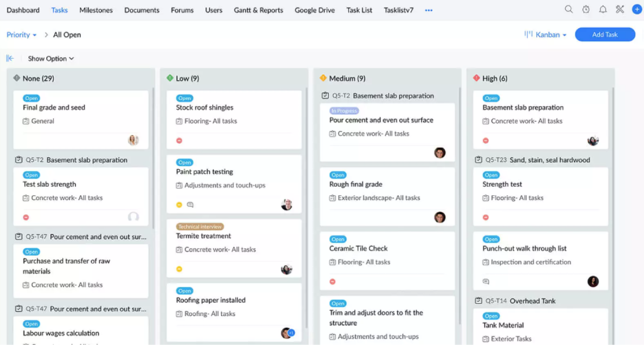Open comment icon on Punch-out walk through list
644x345 pixels.
coord(486,282)
